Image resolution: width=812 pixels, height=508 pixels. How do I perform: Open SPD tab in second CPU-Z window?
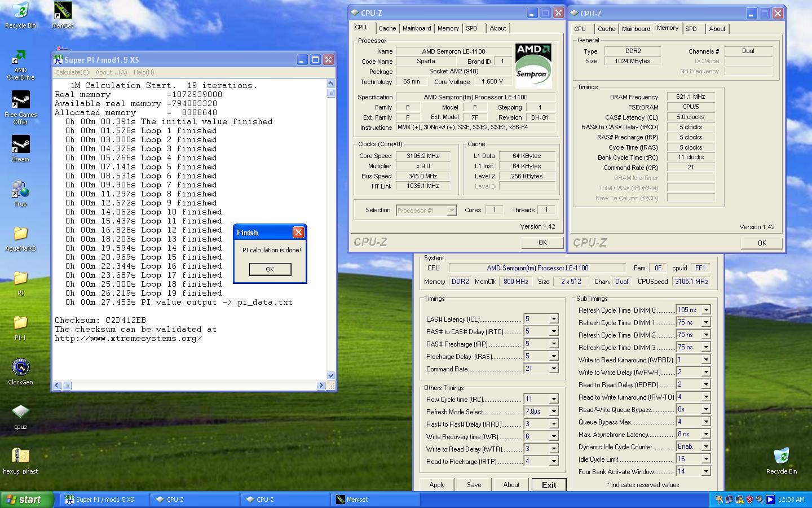[x=691, y=29]
